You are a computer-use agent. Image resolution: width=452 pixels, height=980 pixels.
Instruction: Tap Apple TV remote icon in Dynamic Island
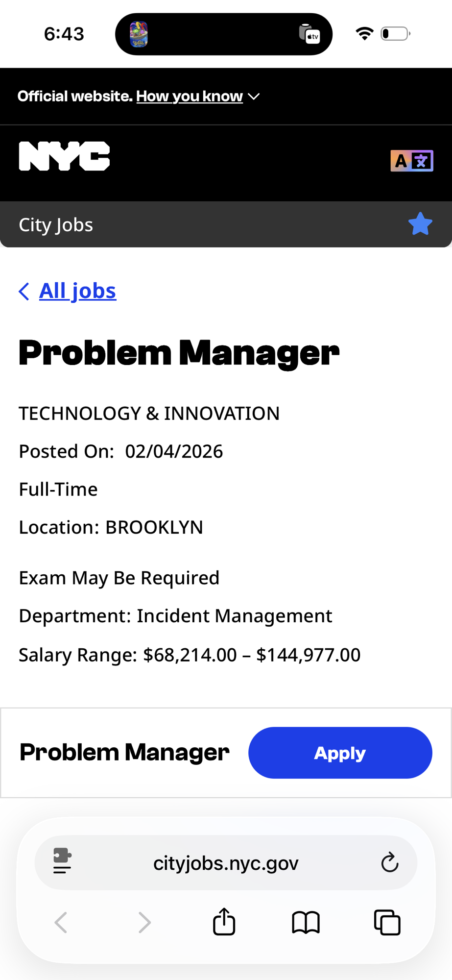(309, 34)
